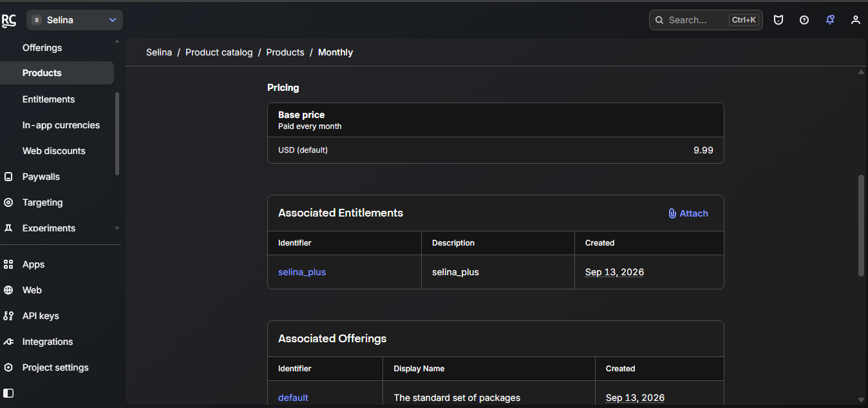Open Paywalls in the sidebar

point(41,177)
